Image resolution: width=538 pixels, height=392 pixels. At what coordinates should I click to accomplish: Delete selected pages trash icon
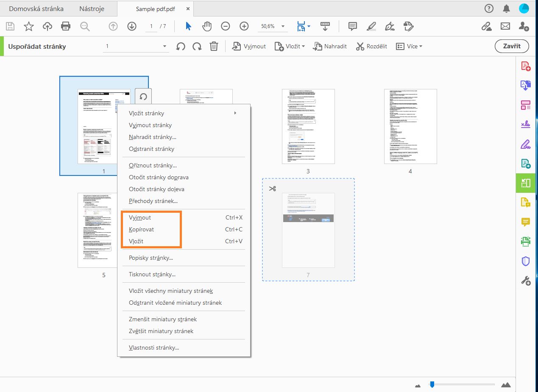coord(214,47)
